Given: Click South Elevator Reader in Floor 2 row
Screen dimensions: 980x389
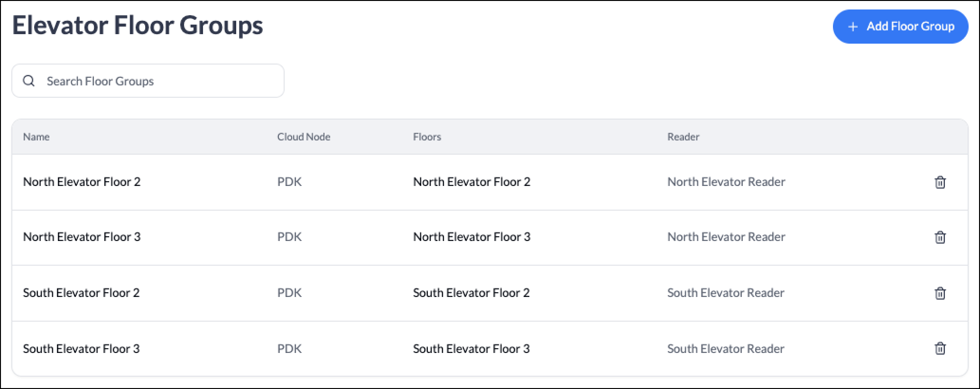Looking at the screenshot, I should [726, 293].
